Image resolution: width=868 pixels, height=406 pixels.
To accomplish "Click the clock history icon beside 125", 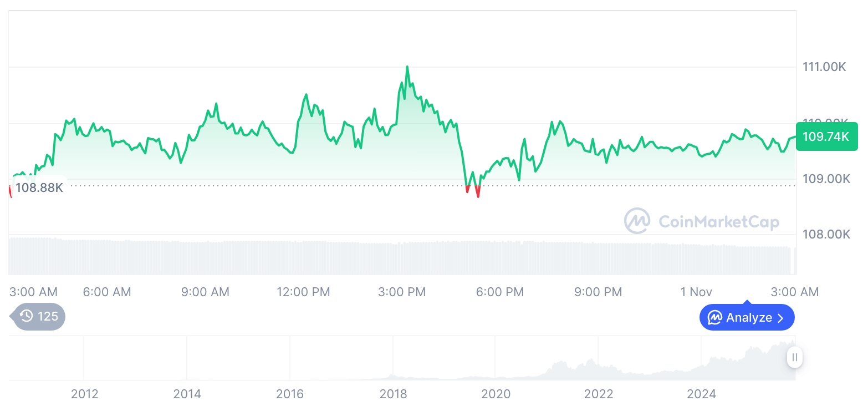I will (26, 316).
